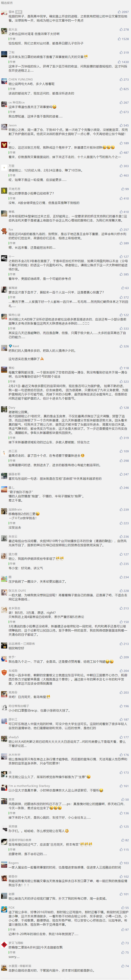
Task: Open Jason's profile avatar
Action: click(4, 127)
